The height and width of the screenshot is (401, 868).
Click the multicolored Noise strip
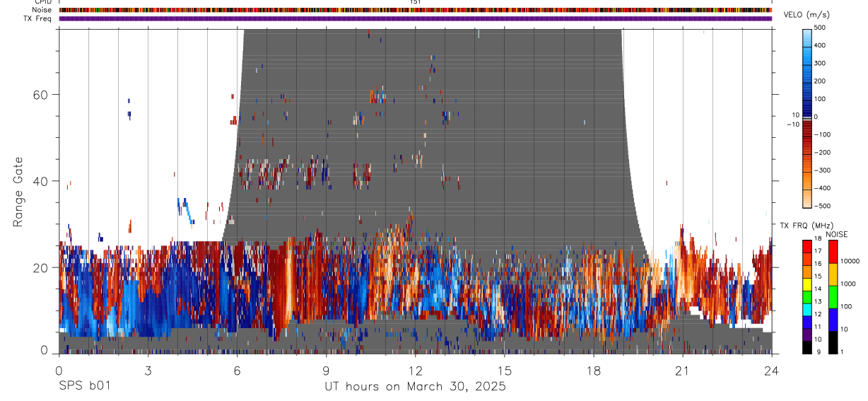[x=415, y=11]
